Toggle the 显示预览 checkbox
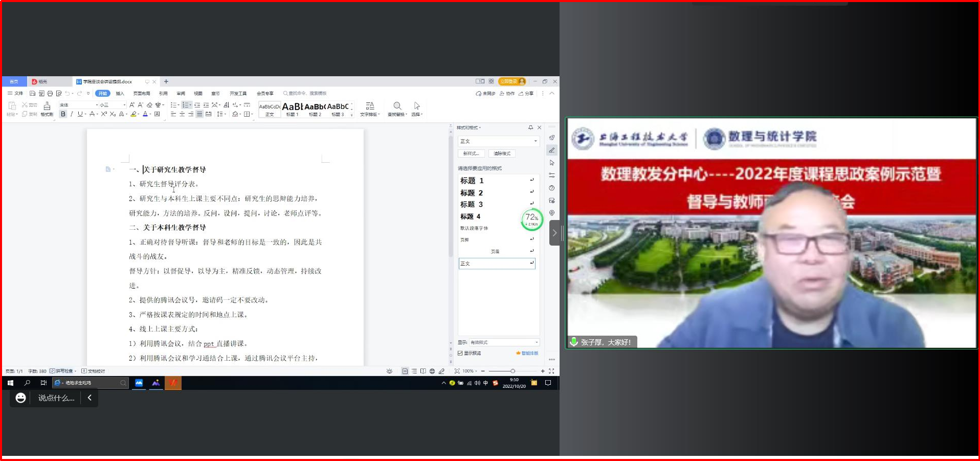This screenshot has width=980, height=461. [460, 354]
